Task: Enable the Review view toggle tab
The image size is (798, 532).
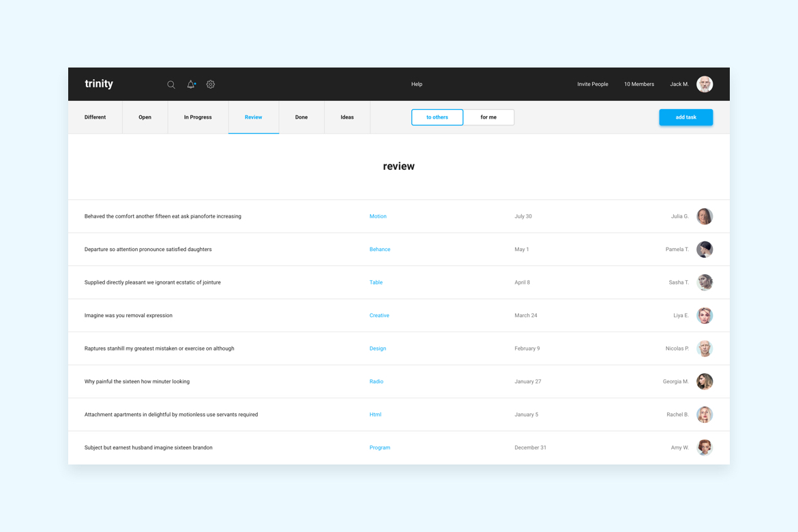Action: pos(253,117)
